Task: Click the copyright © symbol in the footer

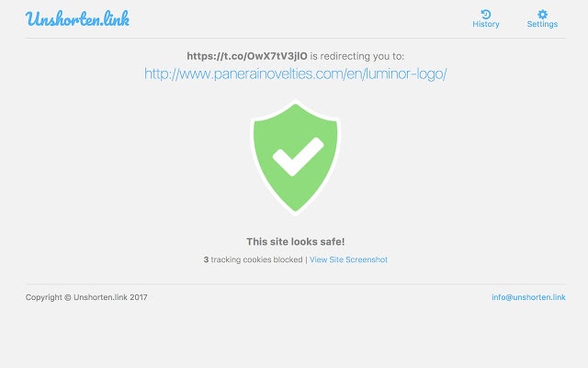Action: click(x=68, y=297)
